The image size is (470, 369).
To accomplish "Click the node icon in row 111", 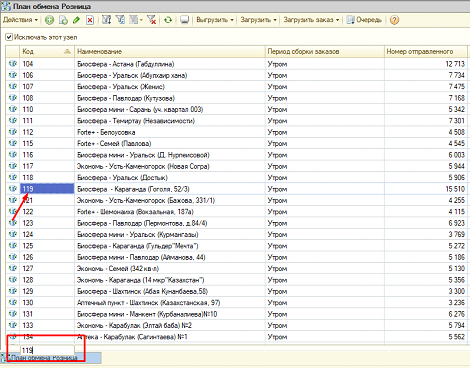I will [x=13, y=120].
